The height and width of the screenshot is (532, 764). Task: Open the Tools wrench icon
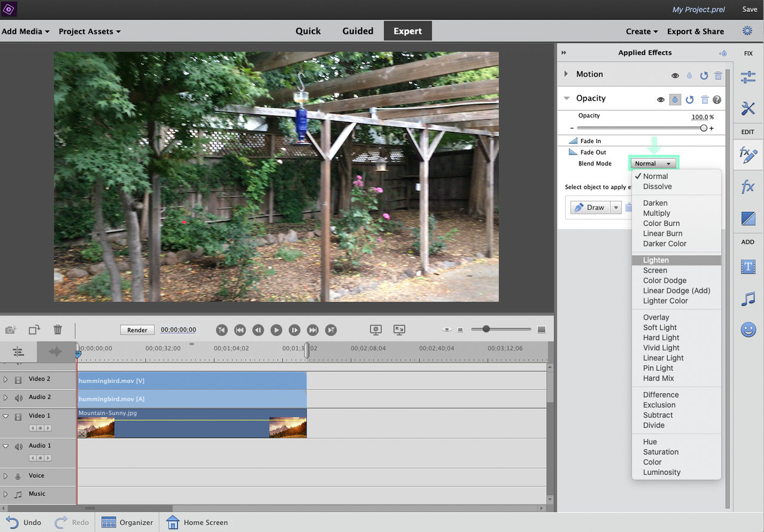[x=748, y=108]
